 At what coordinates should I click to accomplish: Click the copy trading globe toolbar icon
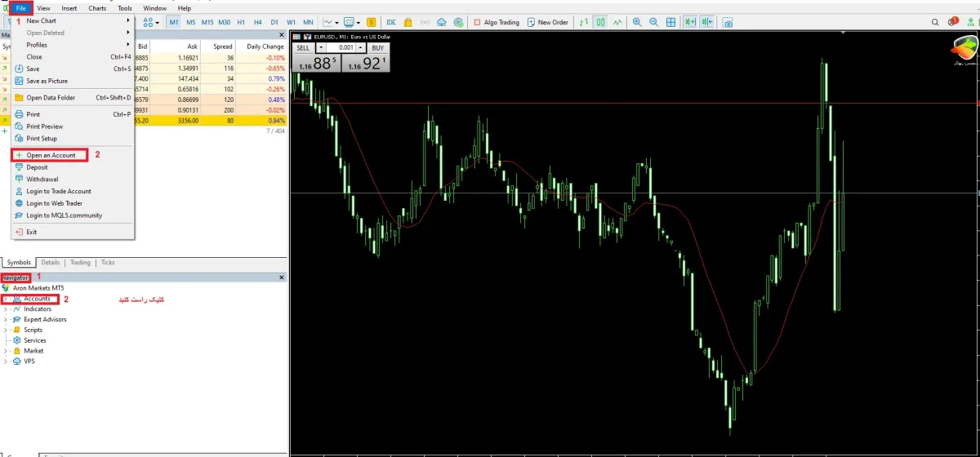point(458,22)
